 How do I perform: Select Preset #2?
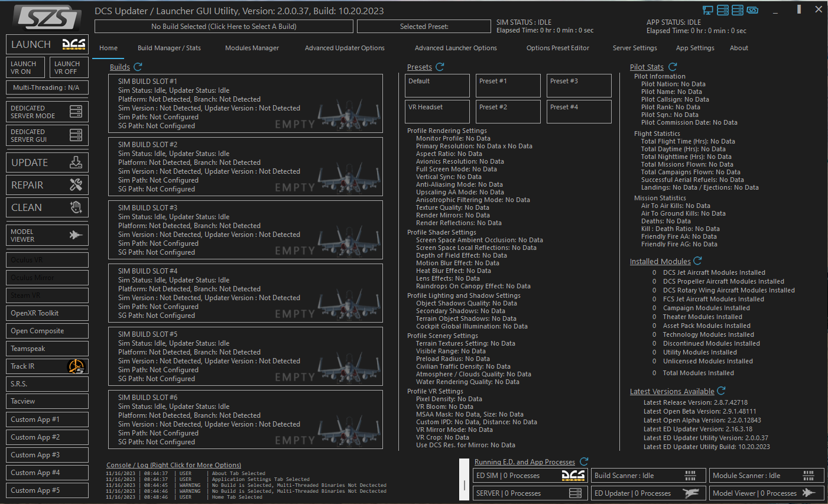pyautogui.click(x=508, y=112)
